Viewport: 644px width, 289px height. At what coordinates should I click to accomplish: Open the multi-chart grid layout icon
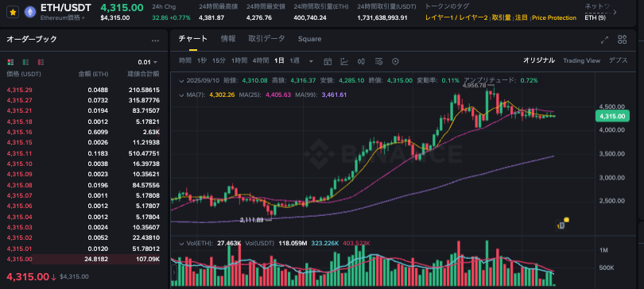(623, 40)
